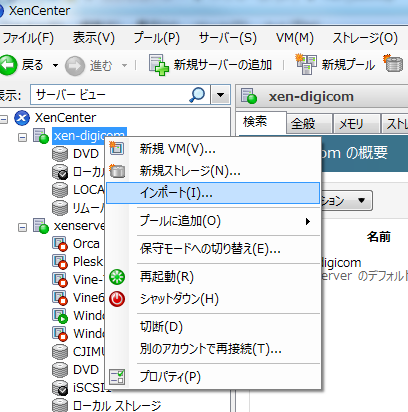Click the XenCenter root node icon
The height and width of the screenshot is (412, 408).
tap(22, 118)
